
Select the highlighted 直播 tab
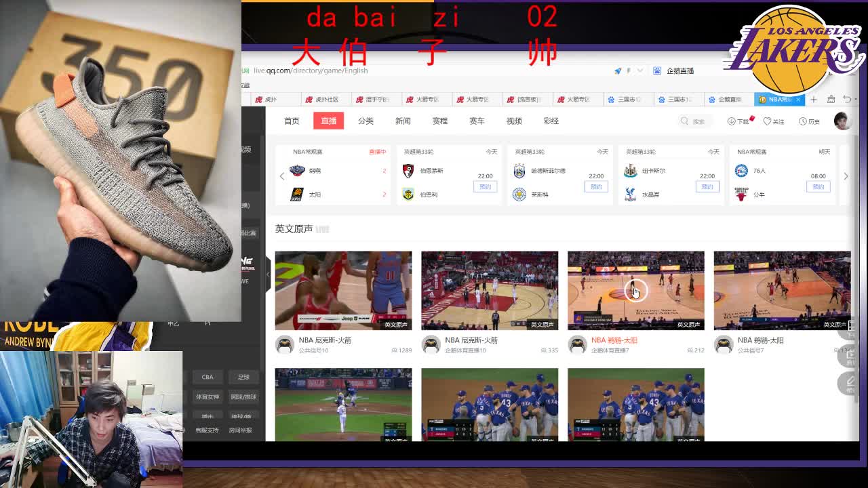(329, 121)
